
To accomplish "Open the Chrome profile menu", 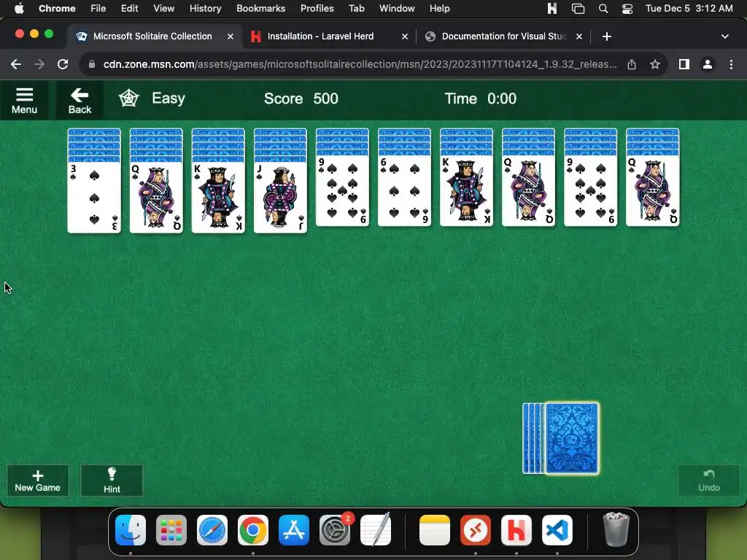I will (x=708, y=64).
